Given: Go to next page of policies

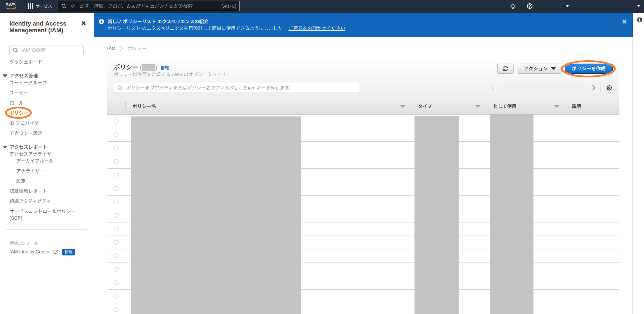Looking at the screenshot, I should pyautogui.click(x=593, y=88).
